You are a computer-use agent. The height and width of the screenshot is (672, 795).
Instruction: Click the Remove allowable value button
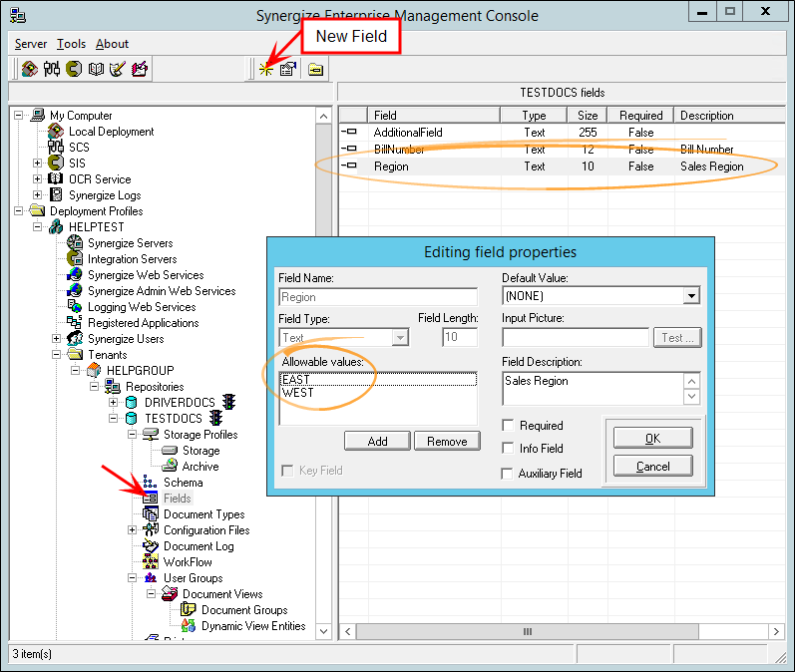pos(447,441)
